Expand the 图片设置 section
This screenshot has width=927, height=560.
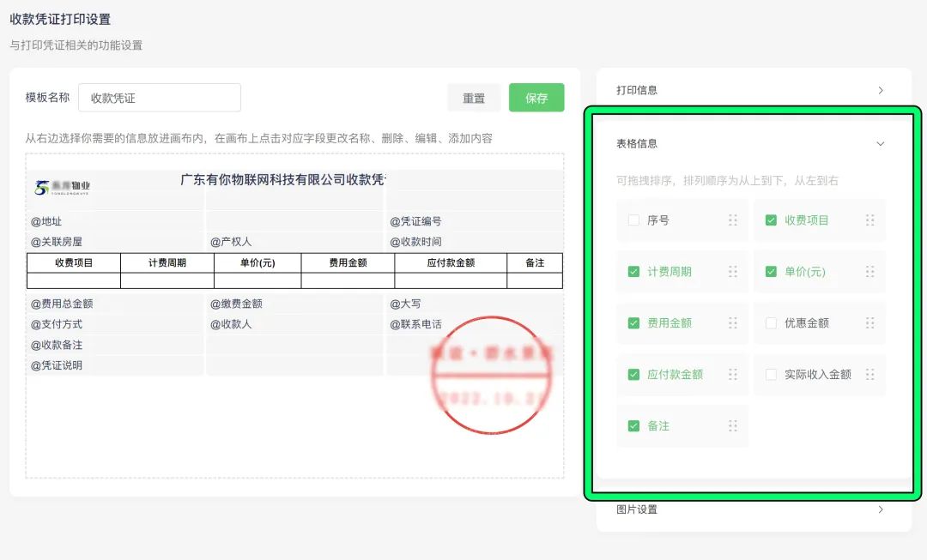coord(880,509)
